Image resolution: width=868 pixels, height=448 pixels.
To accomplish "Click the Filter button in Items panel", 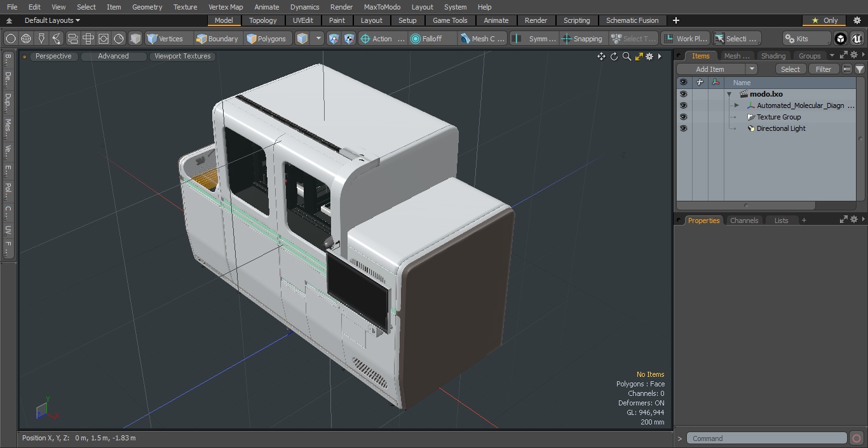I will click(824, 69).
